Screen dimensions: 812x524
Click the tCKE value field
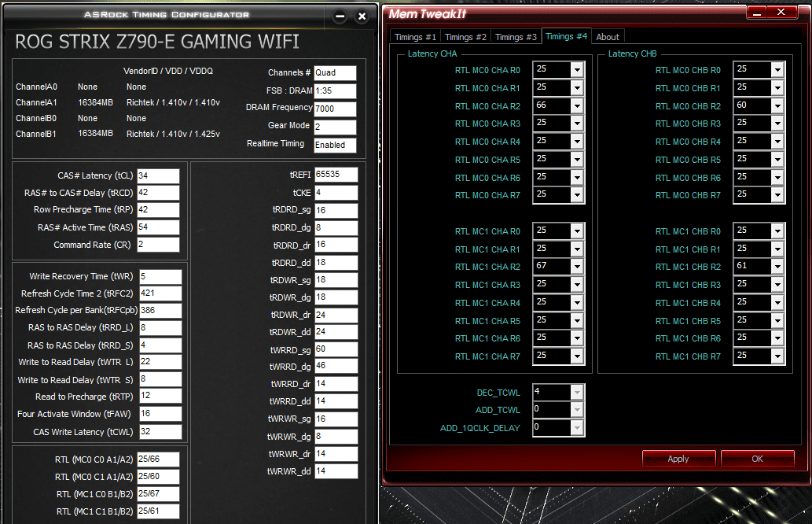tap(336, 192)
